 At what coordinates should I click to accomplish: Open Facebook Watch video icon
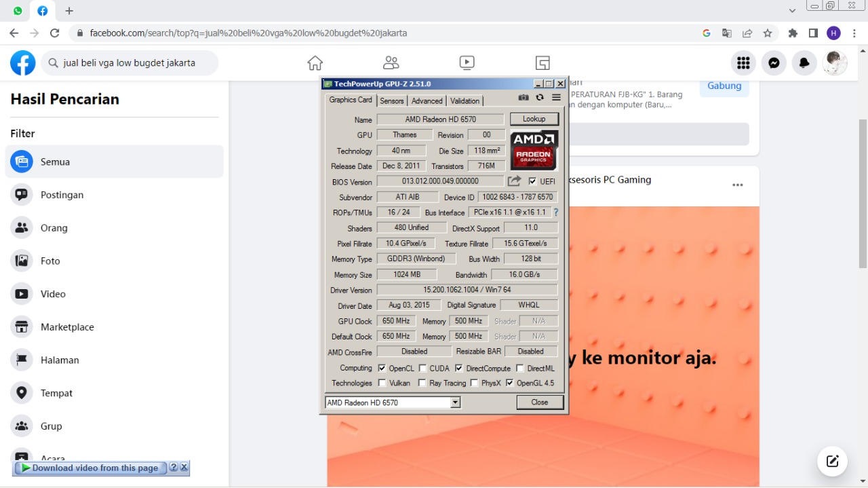click(x=467, y=63)
